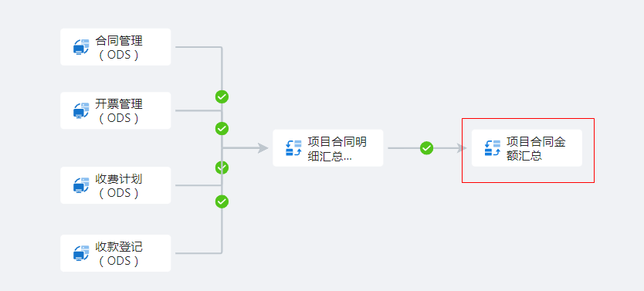Click green check between 合同管理 and 开票管理 connectors
This screenshot has height=291, width=644.
222,96
